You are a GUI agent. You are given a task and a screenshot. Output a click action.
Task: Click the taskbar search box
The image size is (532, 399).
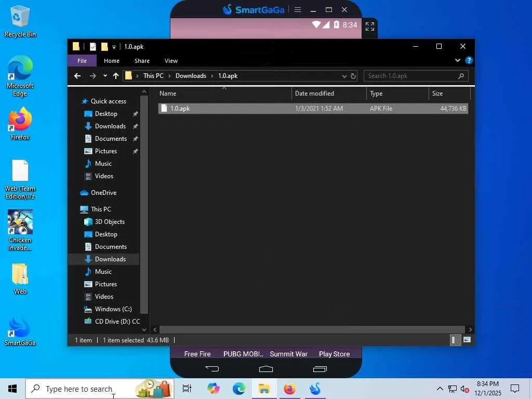click(x=100, y=389)
